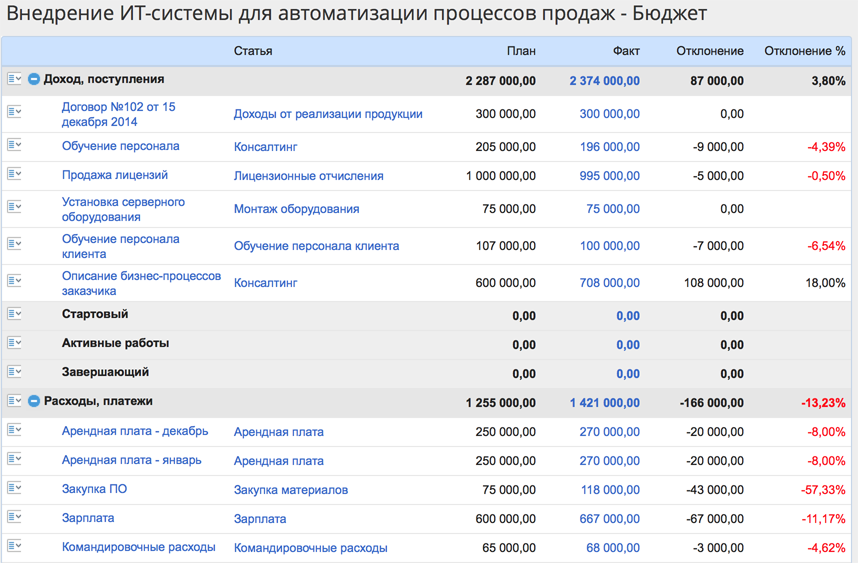Select the Завершающий stage label
The height and width of the screenshot is (563, 858).
click(105, 372)
